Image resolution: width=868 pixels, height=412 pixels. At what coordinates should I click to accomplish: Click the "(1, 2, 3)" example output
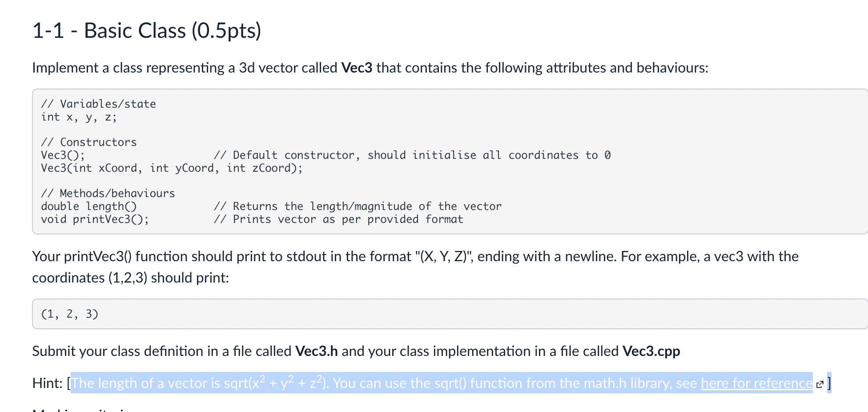coord(69,314)
